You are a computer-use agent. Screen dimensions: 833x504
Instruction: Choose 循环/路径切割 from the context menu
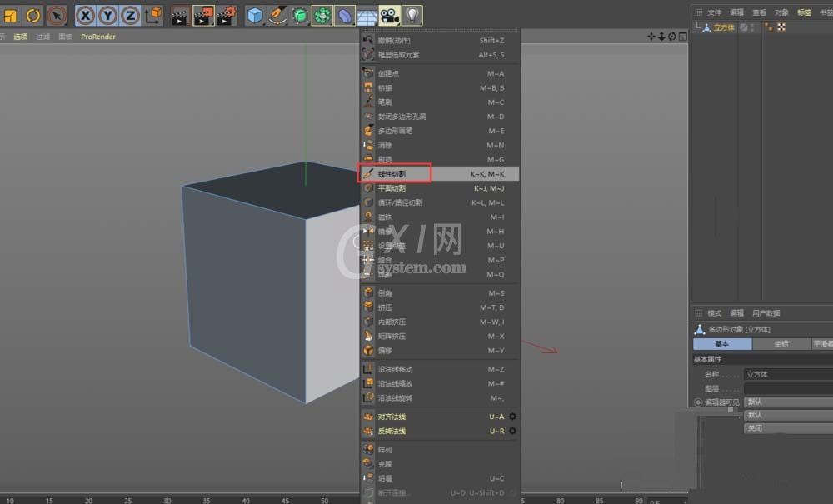click(439, 202)
